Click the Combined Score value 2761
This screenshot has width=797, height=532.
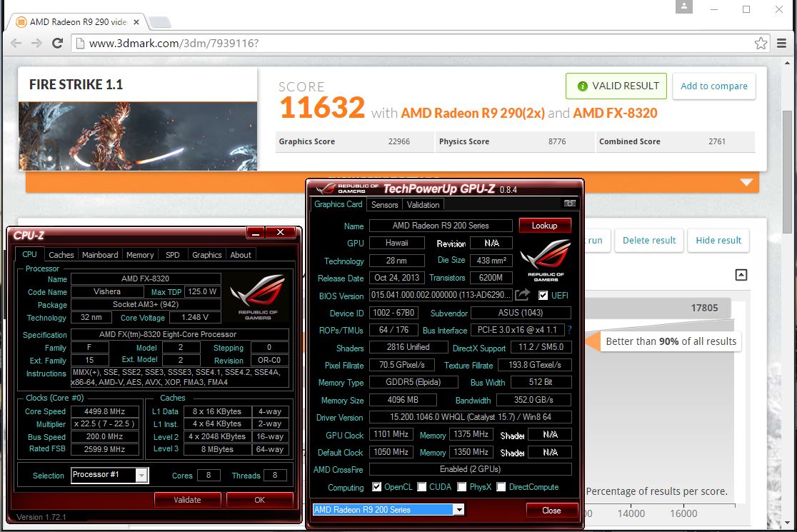point(717,141)
